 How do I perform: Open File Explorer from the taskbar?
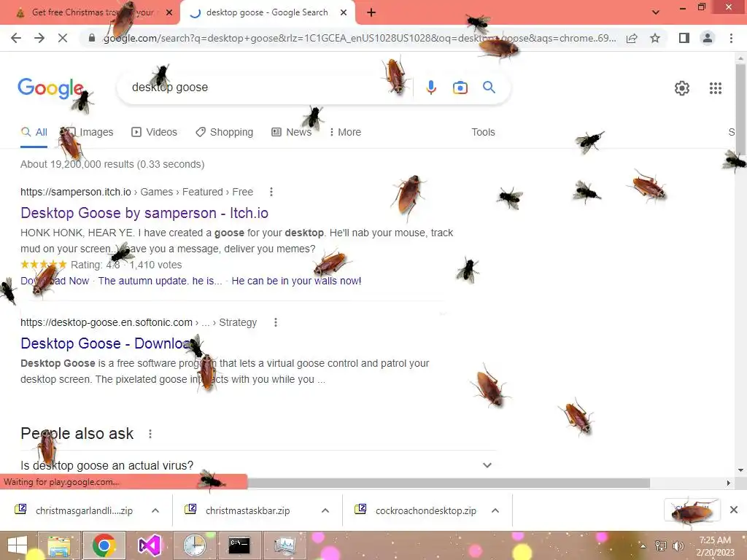58,545
